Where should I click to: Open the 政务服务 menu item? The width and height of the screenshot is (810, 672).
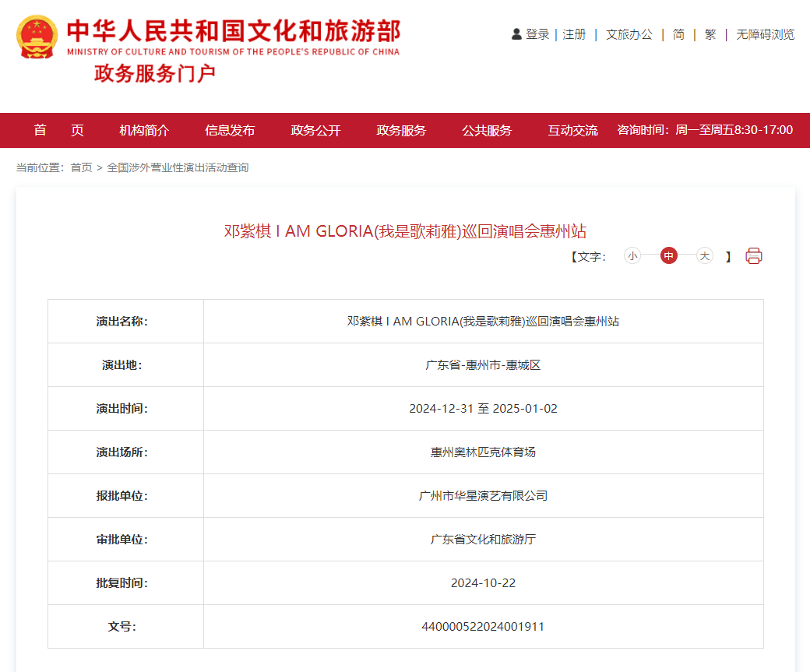pos(401,130)
